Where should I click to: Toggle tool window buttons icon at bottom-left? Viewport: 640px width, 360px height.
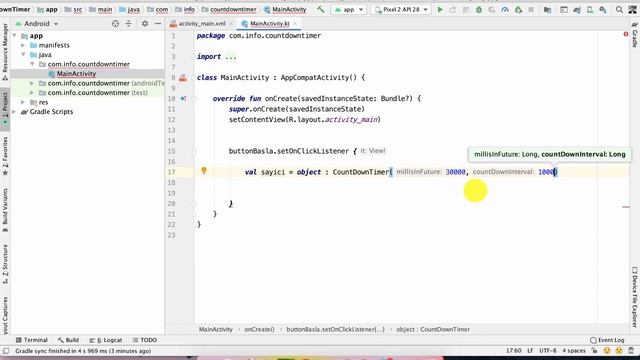pyautogui.click(x=6, y=351)
